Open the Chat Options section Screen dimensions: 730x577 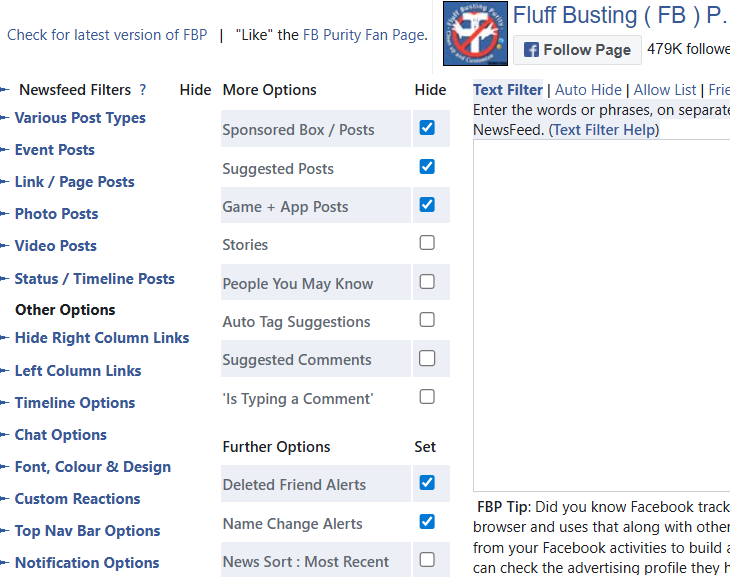tap(61, 434)
